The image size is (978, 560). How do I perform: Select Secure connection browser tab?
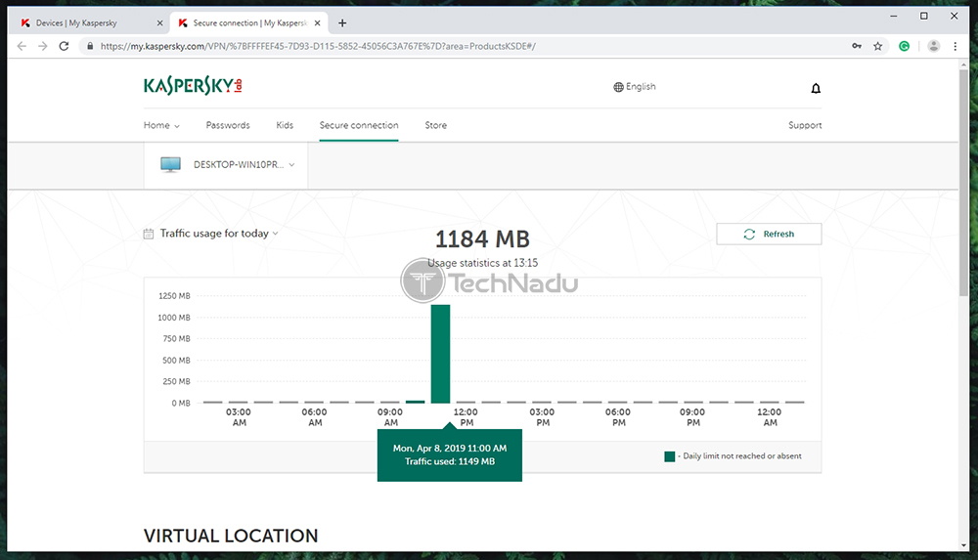[x=249, y=23]
